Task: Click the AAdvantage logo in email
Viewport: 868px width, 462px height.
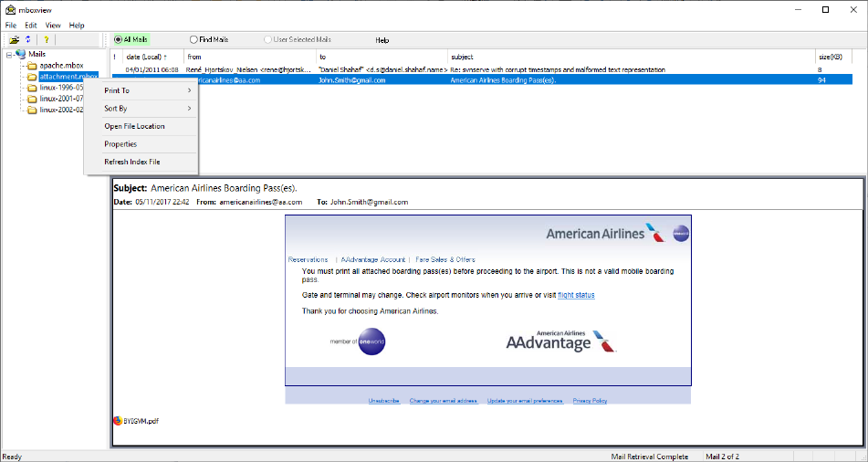Action: (x=560, y=341)
